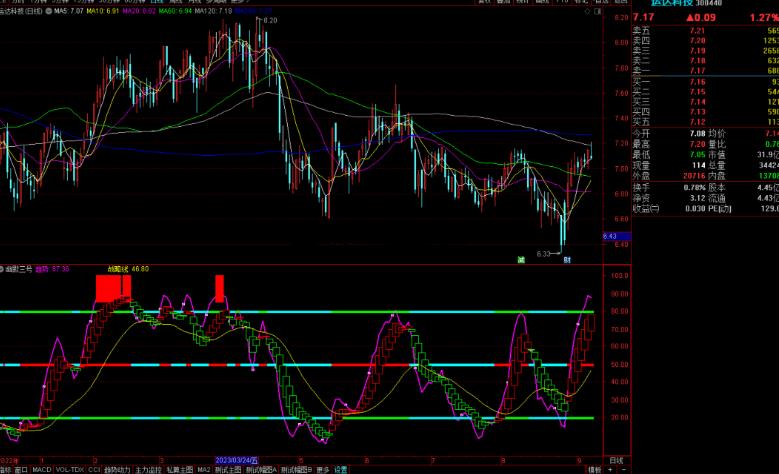This screenshot has width=779, height=474.
Task: Open the 主力监控 indicator tab
Action: pyautogui.click(x=148, y=470)
